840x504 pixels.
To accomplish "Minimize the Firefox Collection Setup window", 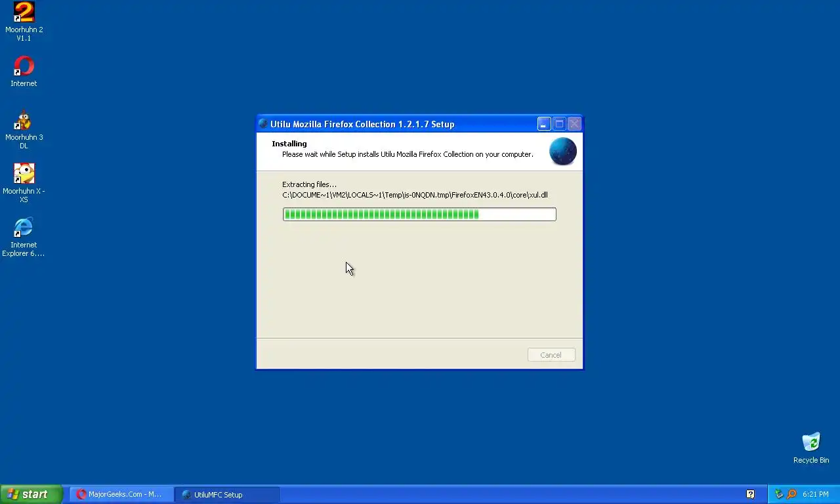I will [x=544, y=124].
